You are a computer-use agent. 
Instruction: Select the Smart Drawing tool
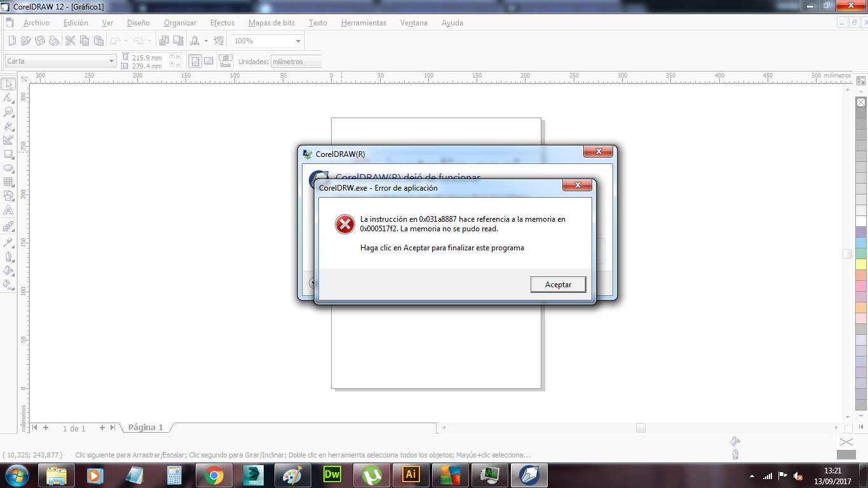[9, 140]
